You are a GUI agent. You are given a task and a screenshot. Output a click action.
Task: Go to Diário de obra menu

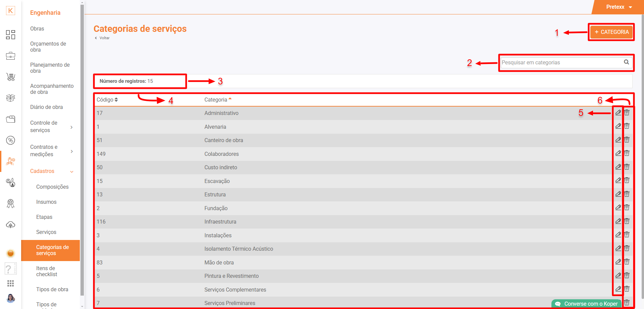46,107
